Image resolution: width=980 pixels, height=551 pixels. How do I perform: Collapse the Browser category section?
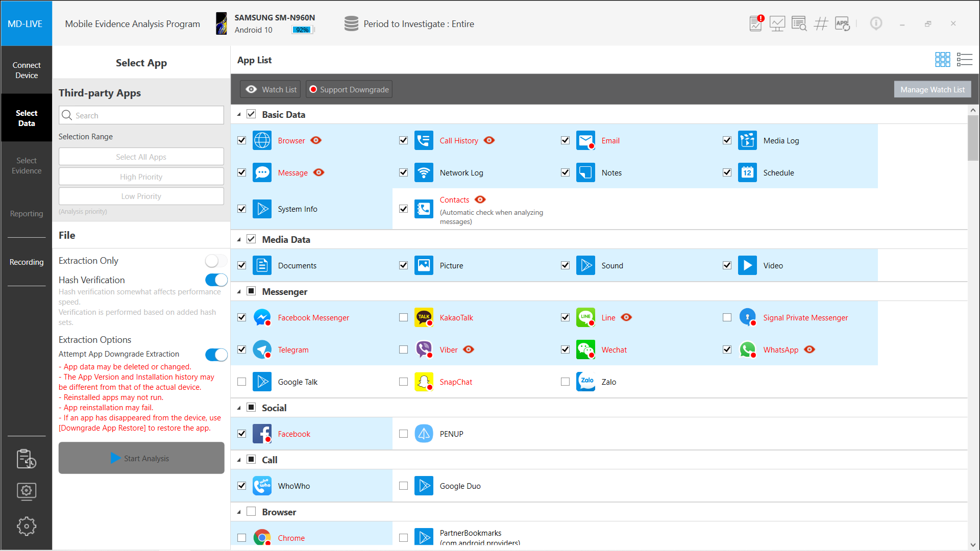(239, 512)
